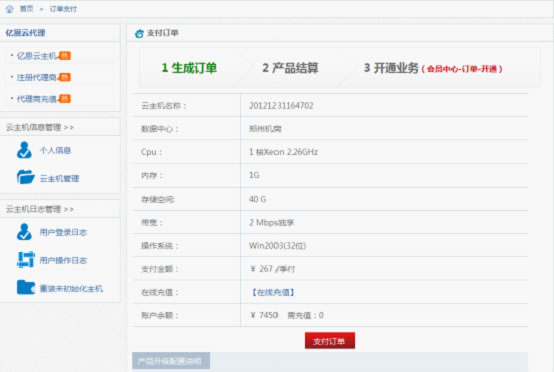The image size is (554, 372).
Task: Click the 云主机管理 folder icon
Action: pos(25,177)
